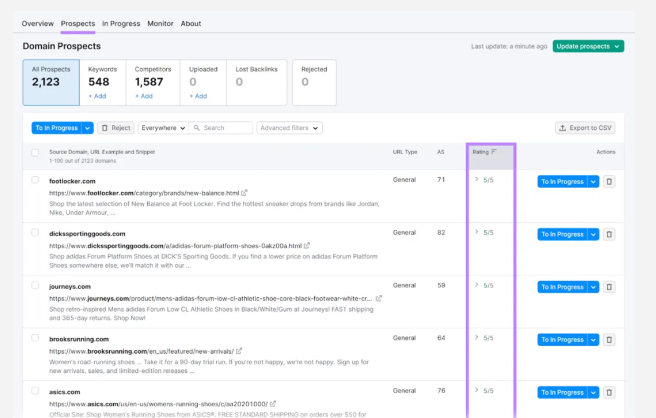Move dickssportinggoods.com To In Progress
Screen dimensions: 656x418
point(562,234)
